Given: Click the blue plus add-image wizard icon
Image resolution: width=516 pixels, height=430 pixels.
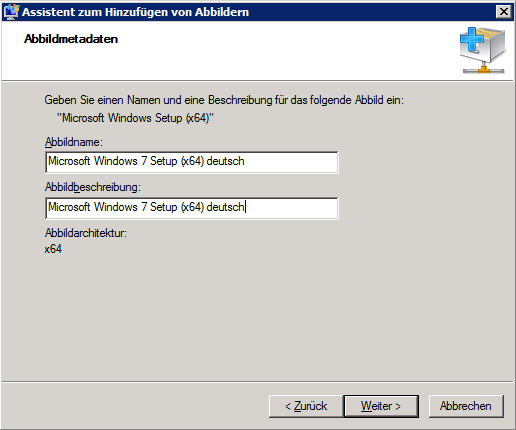Looking at the screenshot, I should click(483, 50).
